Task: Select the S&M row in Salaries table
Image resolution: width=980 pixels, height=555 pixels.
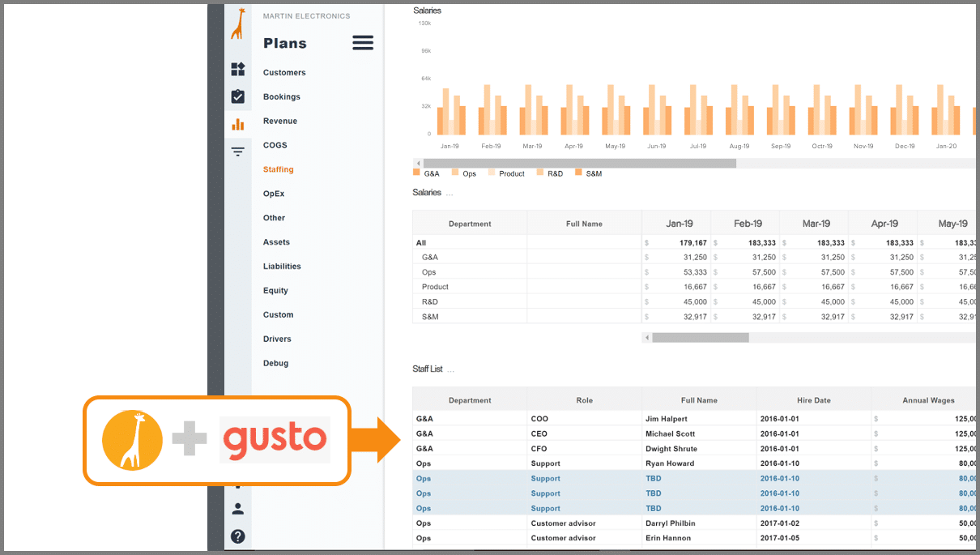Action: coord(694,316)
